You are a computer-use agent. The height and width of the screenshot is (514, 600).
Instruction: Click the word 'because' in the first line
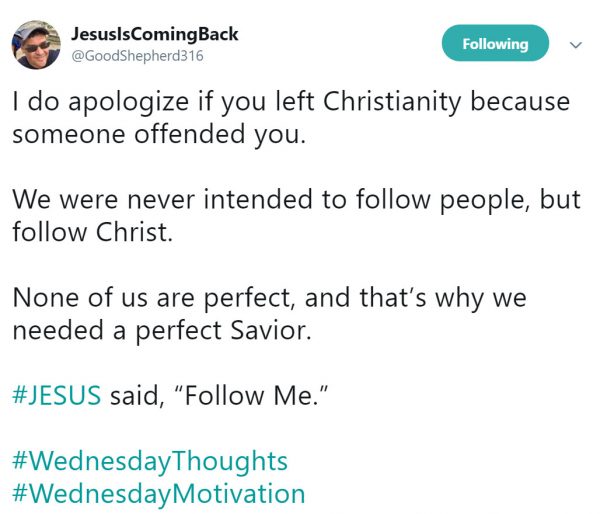click(x=520, y=101)
